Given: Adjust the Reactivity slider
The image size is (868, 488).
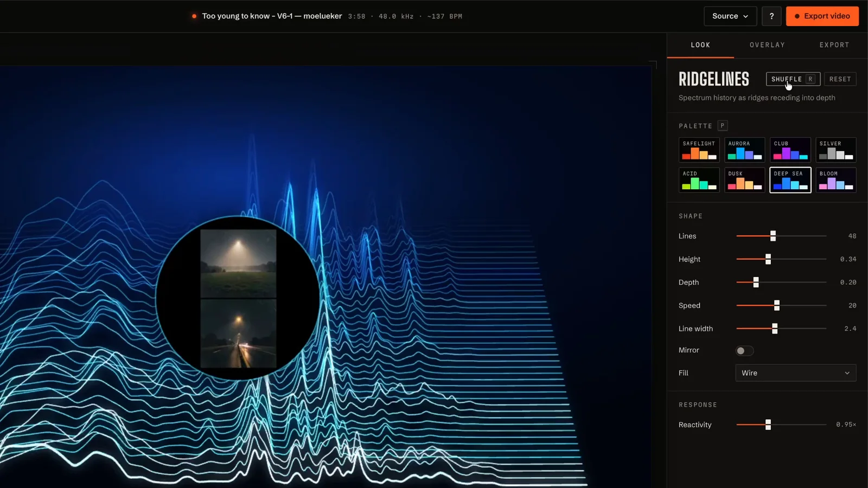Looking at the screenshot, I should (x=781, y=425).
